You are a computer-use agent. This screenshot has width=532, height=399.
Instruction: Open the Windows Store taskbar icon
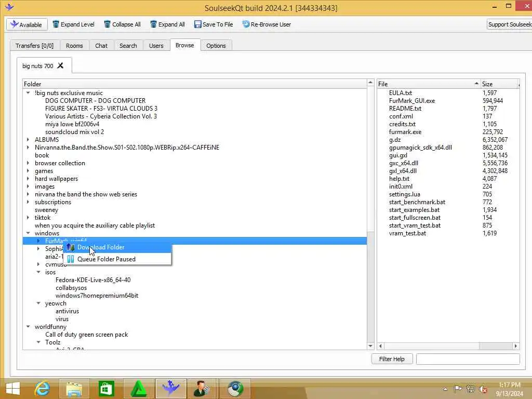(x=106, y=389)
